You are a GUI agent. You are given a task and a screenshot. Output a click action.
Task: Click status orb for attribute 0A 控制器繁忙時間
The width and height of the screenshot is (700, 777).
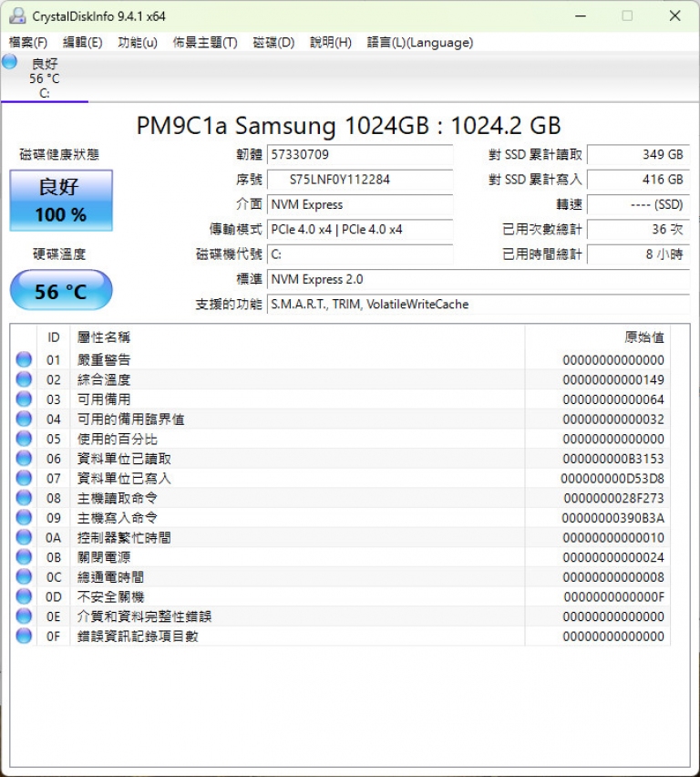pyautogui.click(x=24, y=538)
